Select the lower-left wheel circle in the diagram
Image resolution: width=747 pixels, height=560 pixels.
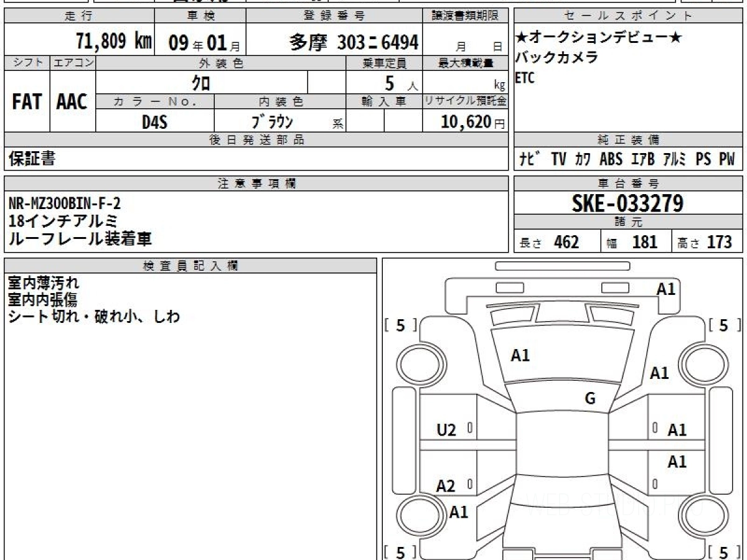pos(416,516)
